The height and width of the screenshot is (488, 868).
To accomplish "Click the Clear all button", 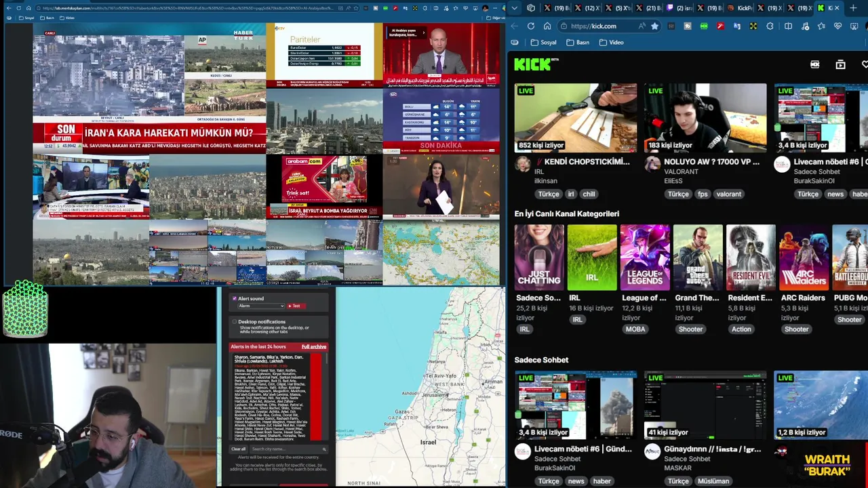I will point(238,449).
